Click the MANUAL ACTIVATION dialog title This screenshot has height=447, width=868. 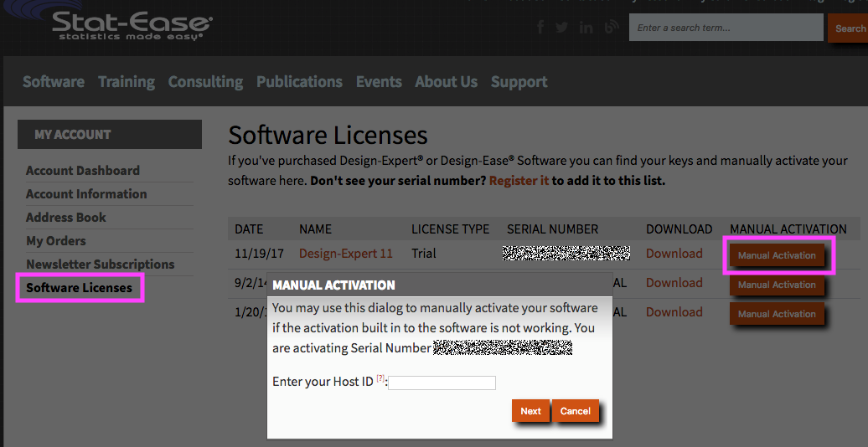tap(333, 285)
